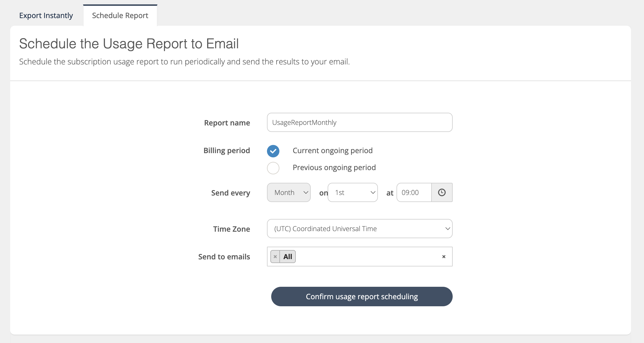
Task: Click the 'Previous ongoing period' label
Action: click(334, 168)
